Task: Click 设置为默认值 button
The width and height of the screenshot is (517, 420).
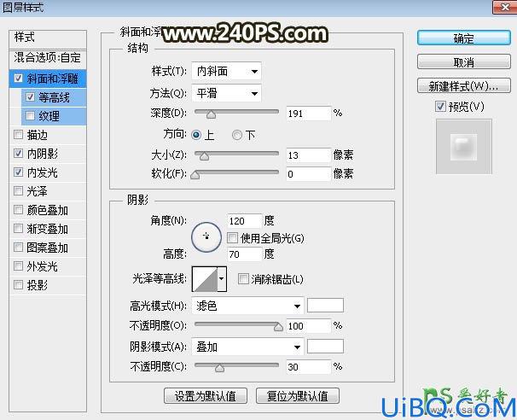Action: tap(206, 395)
